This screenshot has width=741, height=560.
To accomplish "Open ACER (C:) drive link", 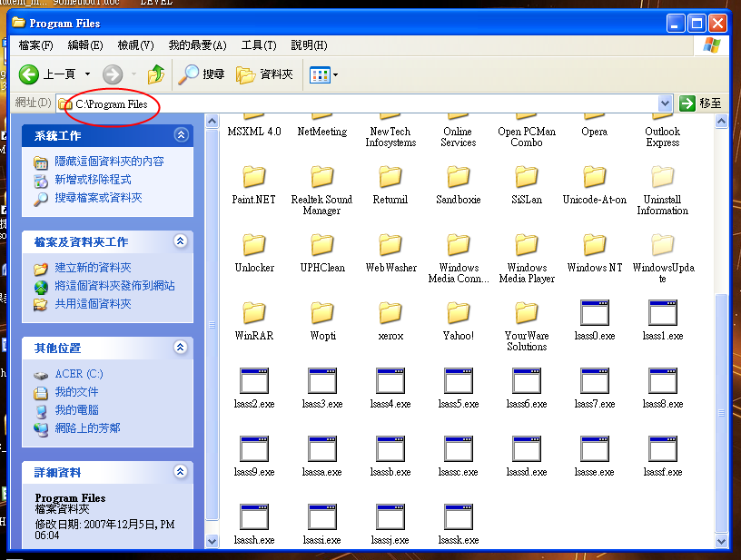I will [x=79, y=374].
